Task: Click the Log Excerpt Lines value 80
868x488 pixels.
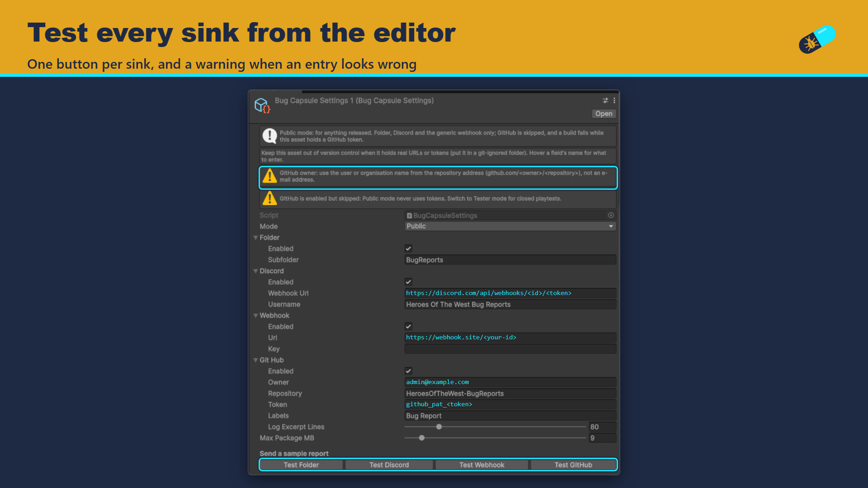Action: click(x=602, y=427)
